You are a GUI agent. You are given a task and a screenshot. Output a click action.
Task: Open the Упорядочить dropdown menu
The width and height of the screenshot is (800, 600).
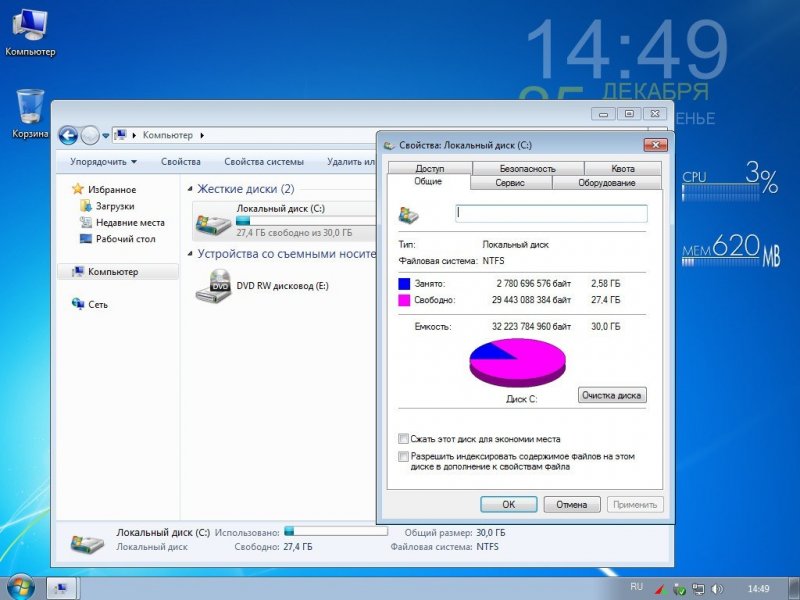104,162
